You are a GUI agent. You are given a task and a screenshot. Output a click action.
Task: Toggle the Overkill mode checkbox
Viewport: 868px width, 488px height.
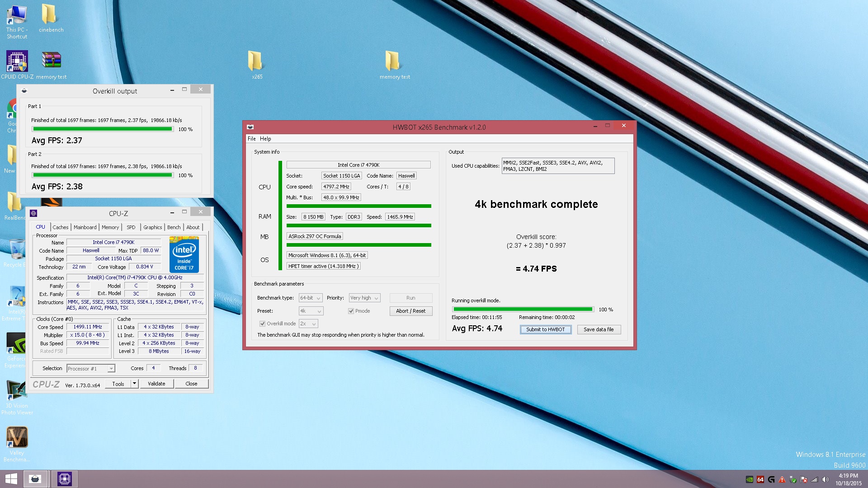pyautogui.click(x=262, y=324)
